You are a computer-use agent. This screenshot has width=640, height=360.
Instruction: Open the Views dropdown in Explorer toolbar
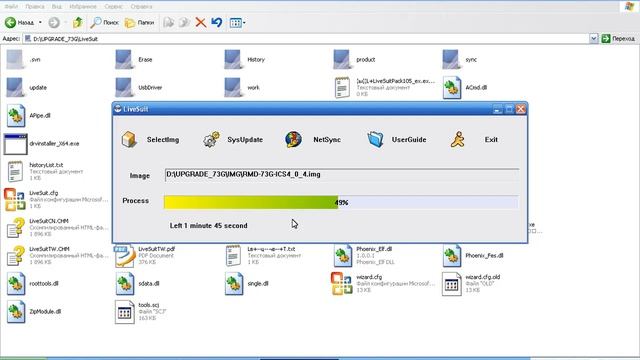click(x=237, y=23)
